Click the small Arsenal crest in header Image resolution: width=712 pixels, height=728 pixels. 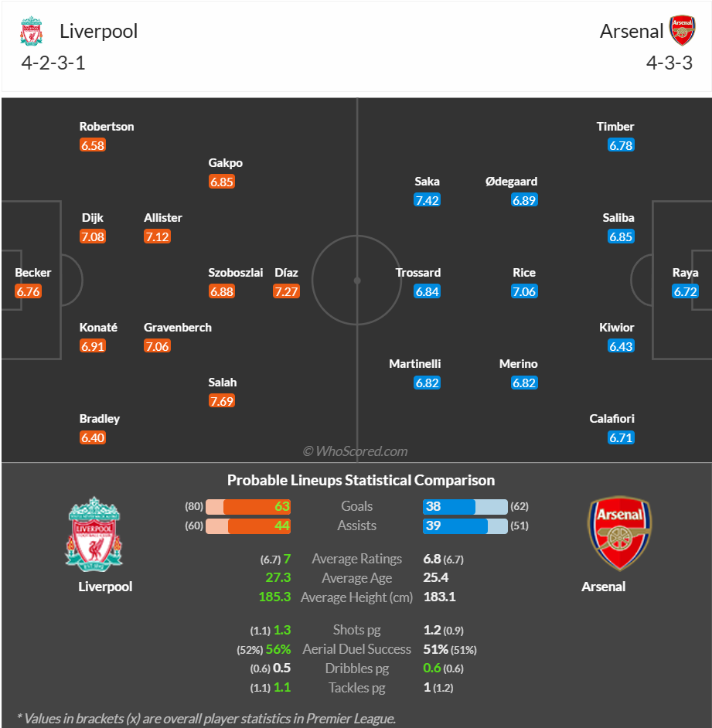[682, 31]
